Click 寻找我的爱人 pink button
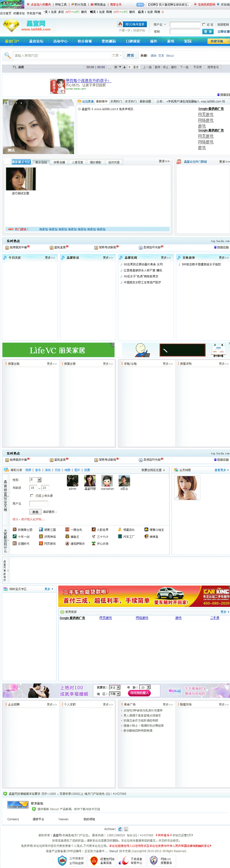The width and height of the screenshot is (230, 868). point(139,693)
